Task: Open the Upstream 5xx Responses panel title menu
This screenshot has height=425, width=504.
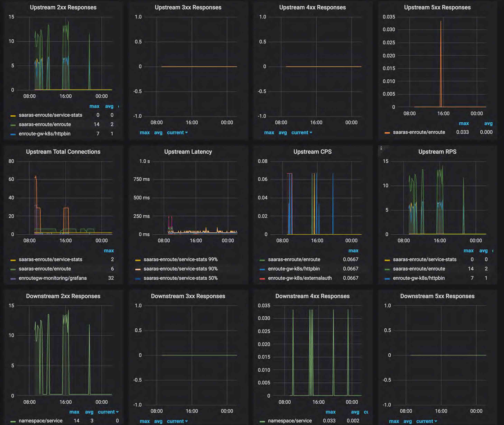Action: pos(437,7)
